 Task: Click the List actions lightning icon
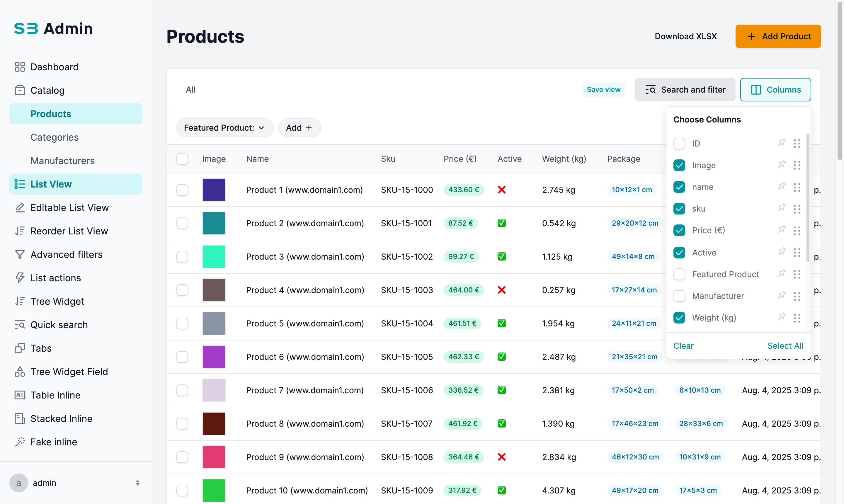[x=20, y=278]
